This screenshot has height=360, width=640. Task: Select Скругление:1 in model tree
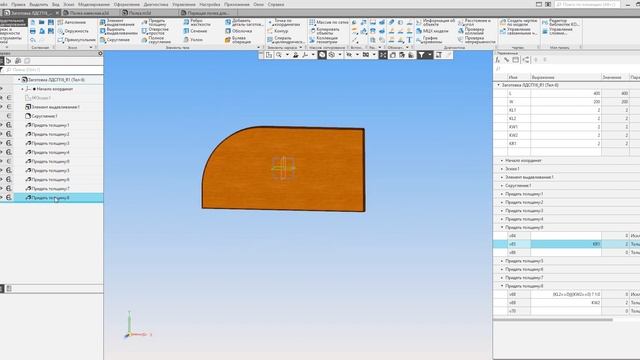44,116
